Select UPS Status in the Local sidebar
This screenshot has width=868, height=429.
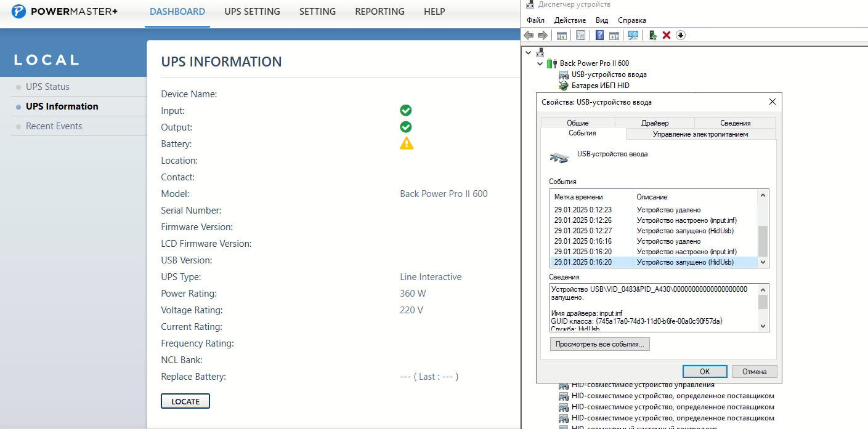tap(47, 87)
